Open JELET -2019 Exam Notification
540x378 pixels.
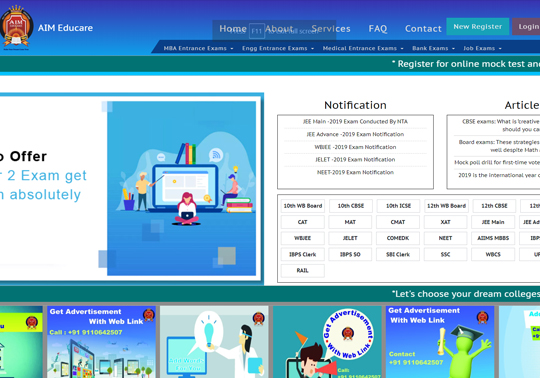(355, 159)
